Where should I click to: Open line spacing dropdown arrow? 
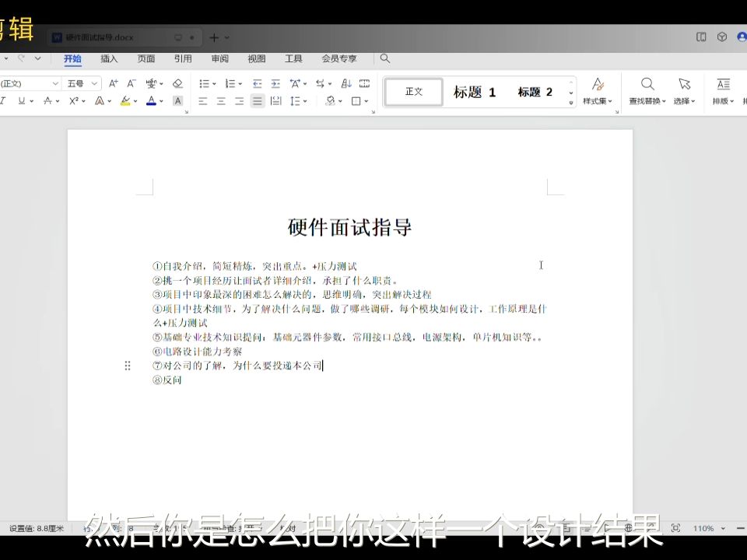305,101
